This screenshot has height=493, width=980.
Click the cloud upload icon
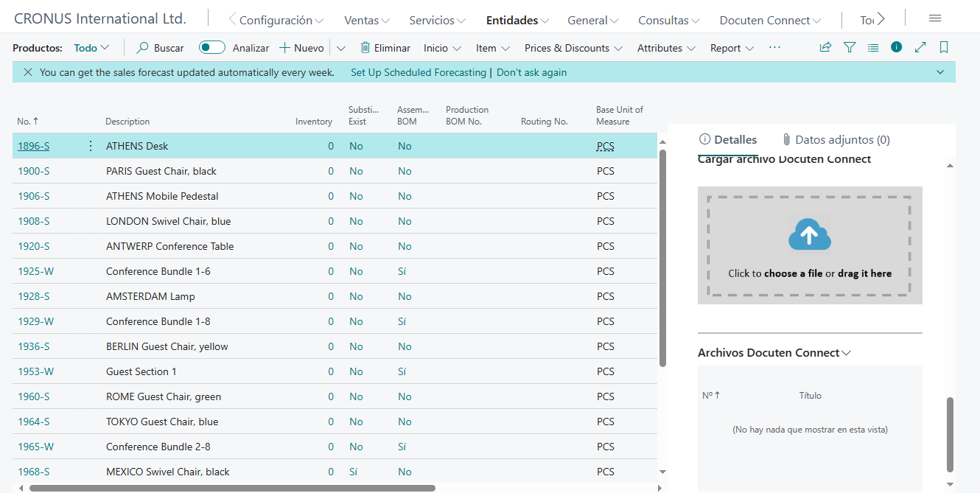pos(809,236)
